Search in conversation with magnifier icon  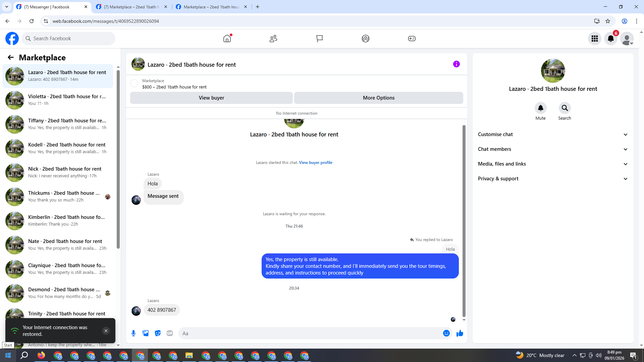[565, 108]
